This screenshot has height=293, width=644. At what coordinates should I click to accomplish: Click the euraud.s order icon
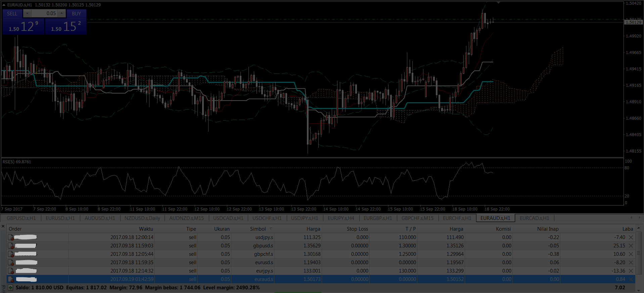(x=11, y=279)
